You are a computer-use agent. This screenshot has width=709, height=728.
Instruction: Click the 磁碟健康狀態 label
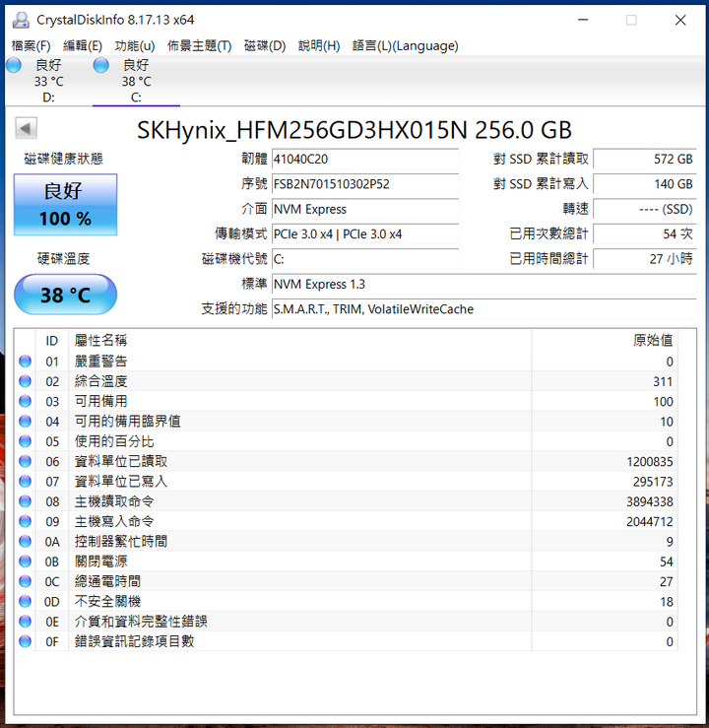64,159
